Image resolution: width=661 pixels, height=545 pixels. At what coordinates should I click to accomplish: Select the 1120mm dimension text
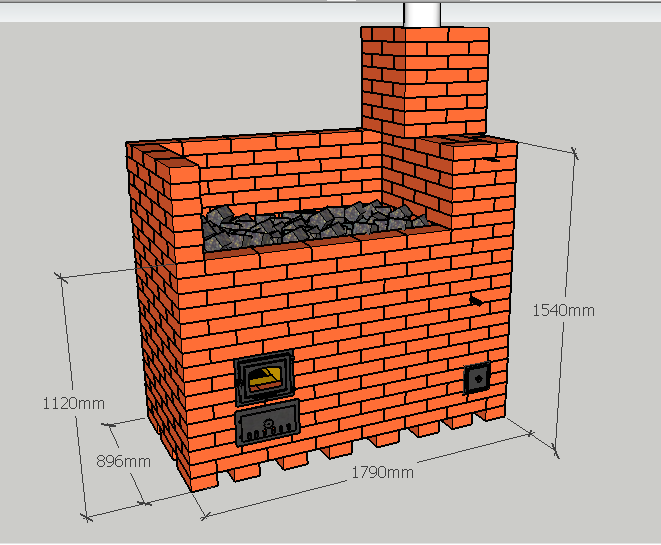click(x=72, y=404)
